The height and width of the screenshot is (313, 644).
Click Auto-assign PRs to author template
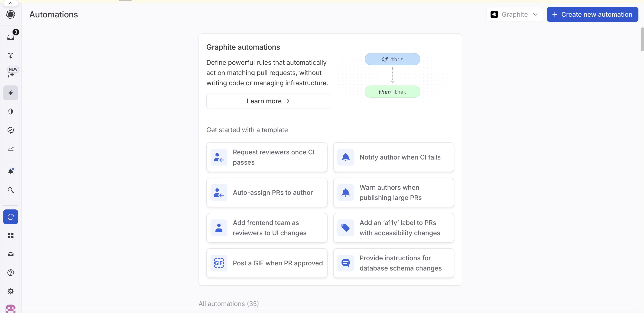coord(267,192)
